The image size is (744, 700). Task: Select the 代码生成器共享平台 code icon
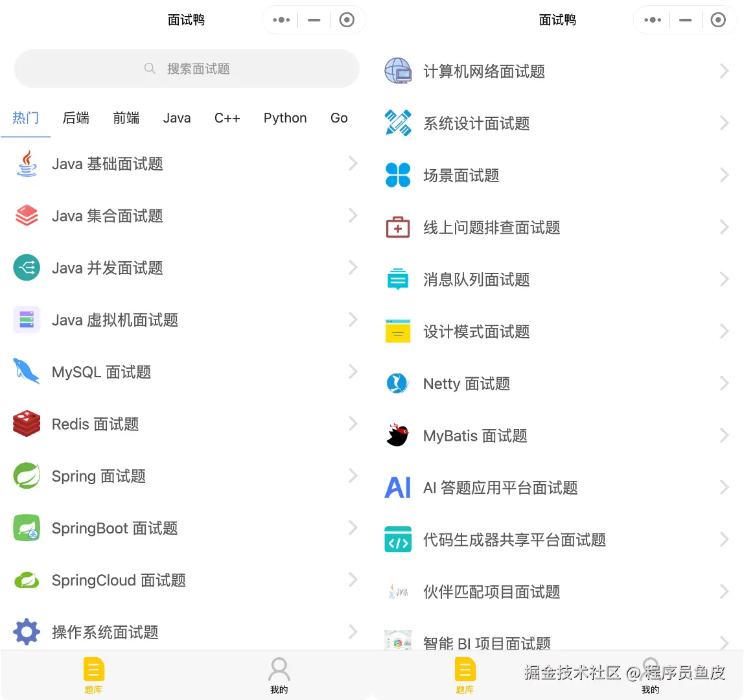397,539
